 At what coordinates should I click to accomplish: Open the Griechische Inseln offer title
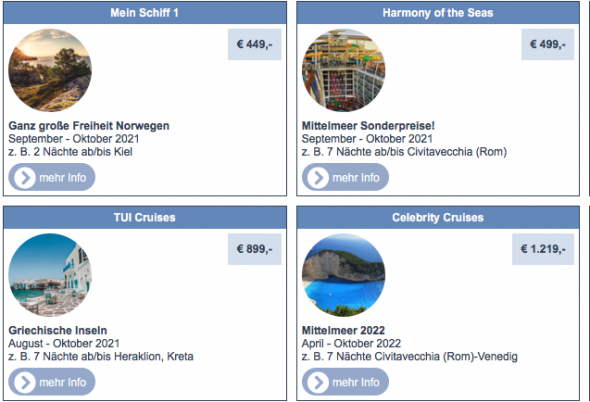[x=58, y=330]
